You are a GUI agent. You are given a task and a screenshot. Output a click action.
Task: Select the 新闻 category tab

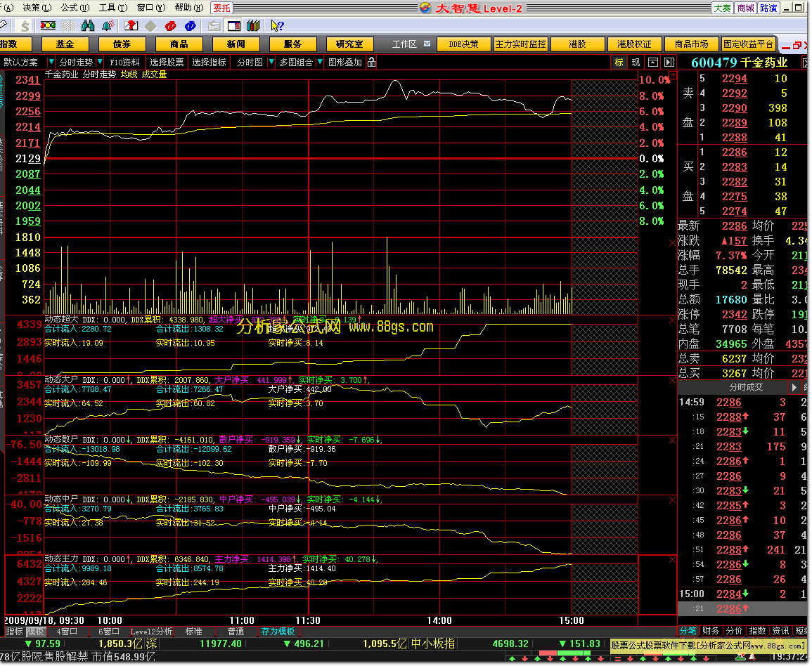[236, 44]
